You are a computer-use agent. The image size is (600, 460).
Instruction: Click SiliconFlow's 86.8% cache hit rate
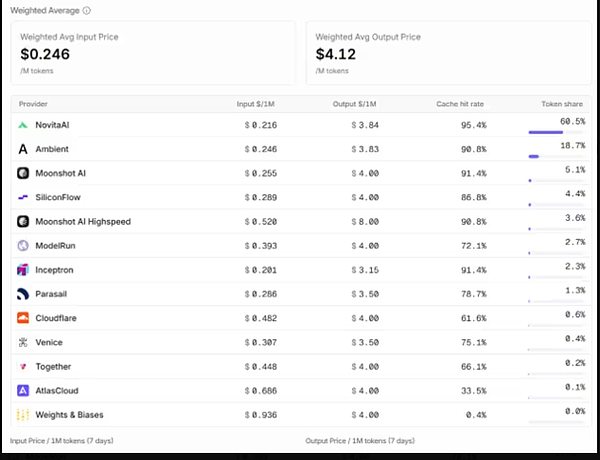pyautogui.click(x=474, y=197)
